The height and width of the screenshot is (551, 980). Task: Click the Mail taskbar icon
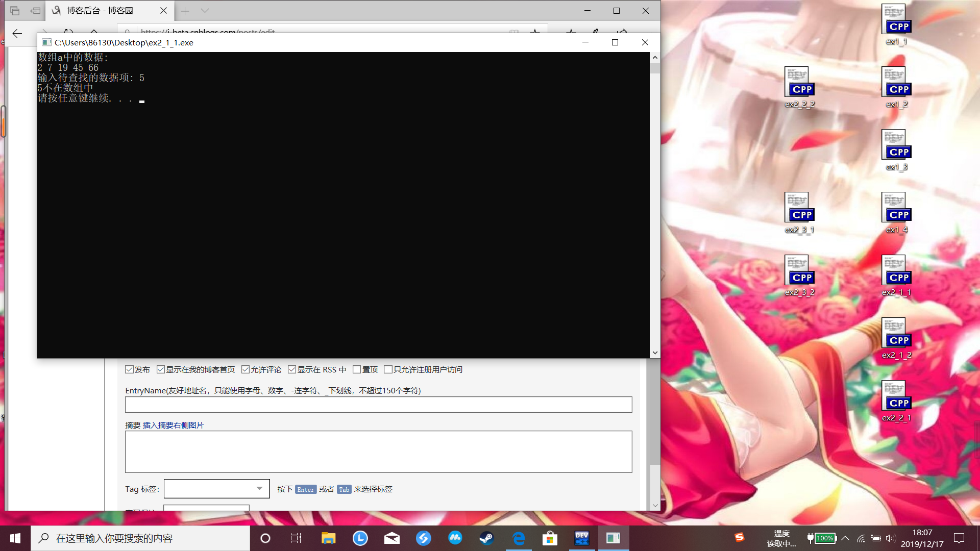pyautogui.click(x=391, y=538)
